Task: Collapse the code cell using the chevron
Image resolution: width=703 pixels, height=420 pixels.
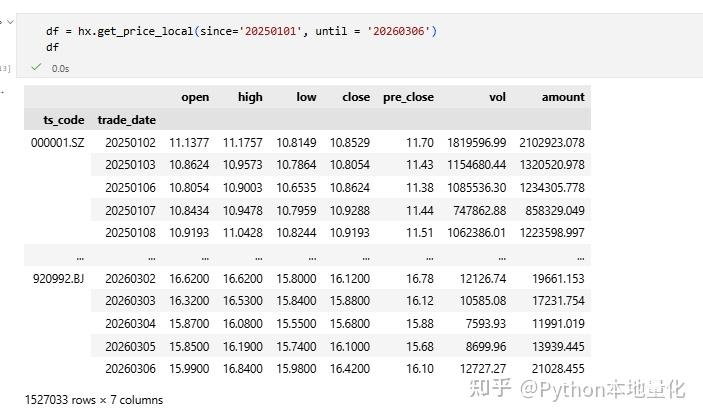Action: [x=9, y=19]
